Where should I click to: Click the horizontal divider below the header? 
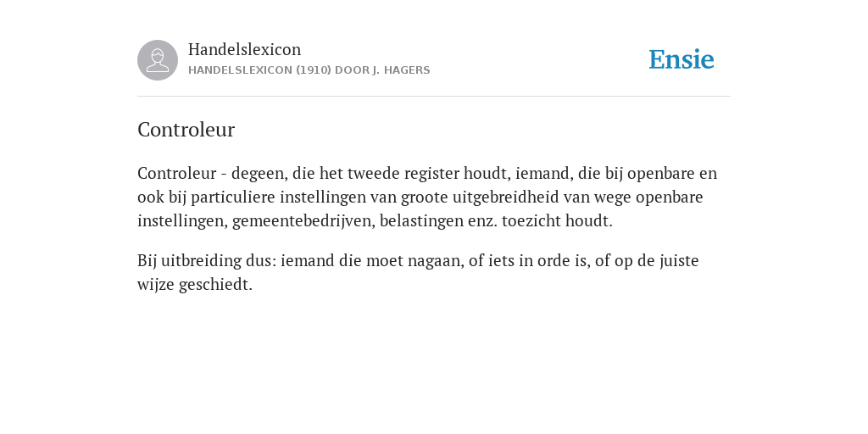(434, 97)
